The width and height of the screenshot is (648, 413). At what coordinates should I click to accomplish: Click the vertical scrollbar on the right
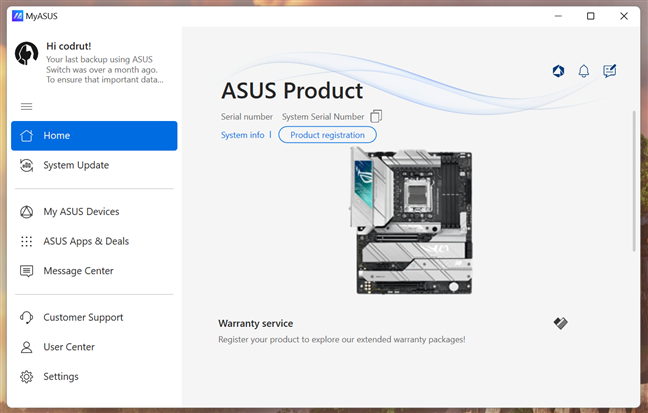[634, 181]
